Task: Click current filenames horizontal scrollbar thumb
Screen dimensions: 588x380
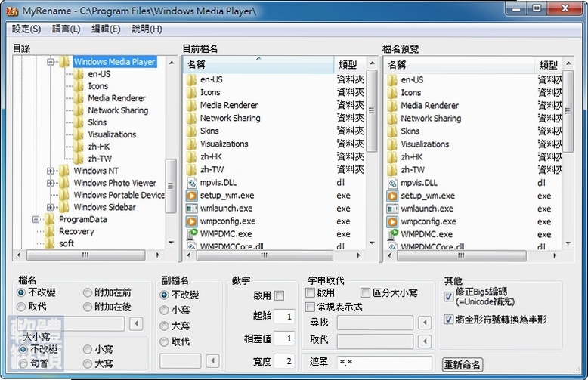Action: tap(265, 255)
